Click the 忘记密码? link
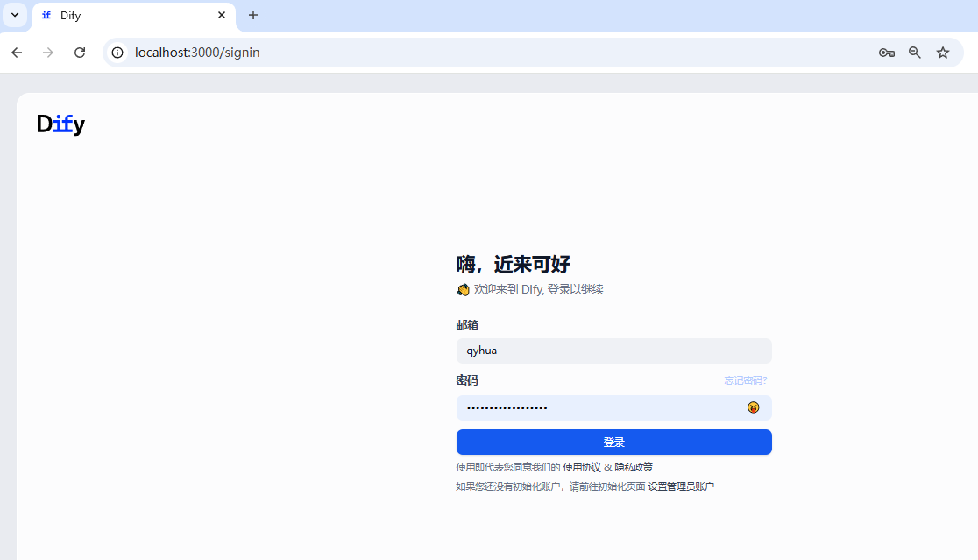 [746, 380]
